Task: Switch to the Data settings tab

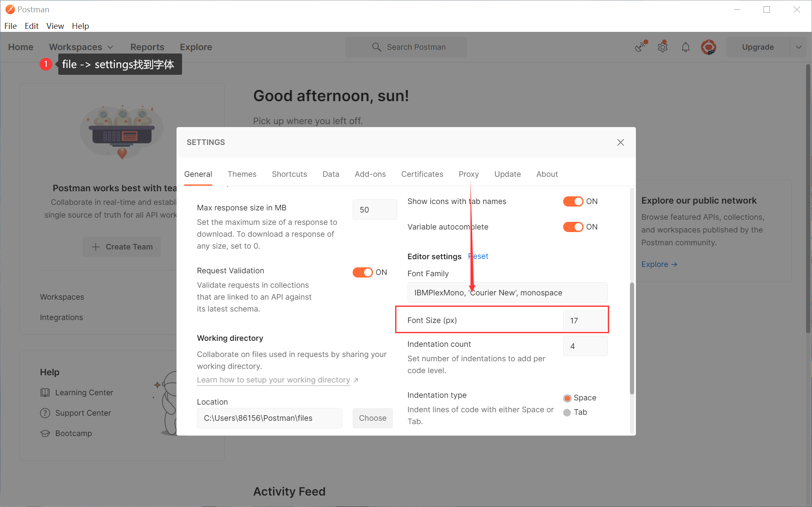Action: pyautogui.click(x=331, y=174)
